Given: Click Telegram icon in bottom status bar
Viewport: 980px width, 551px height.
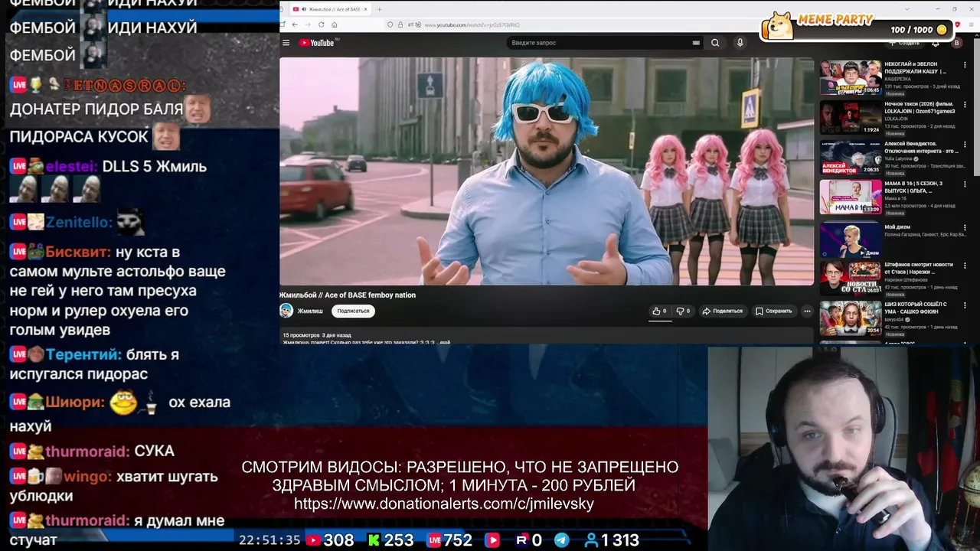Looking at the screenshot, I should (561, 540).
